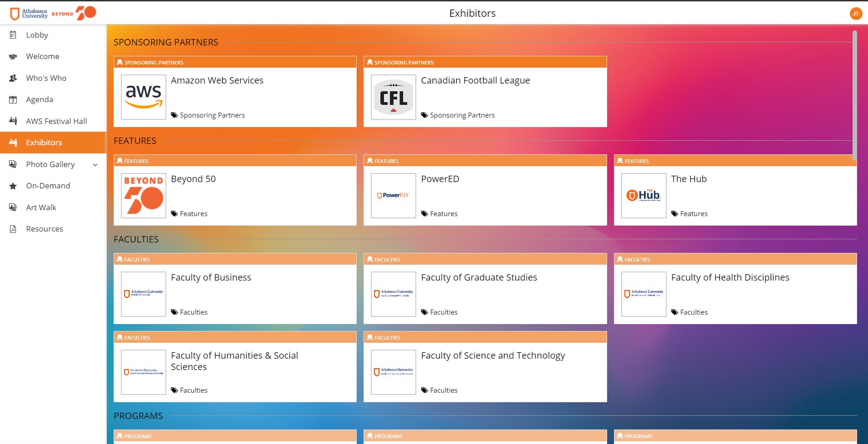Click the Agenda calendar icon
Image resolution: width=868 pixels, height=444 pixels.
point(13,100)
